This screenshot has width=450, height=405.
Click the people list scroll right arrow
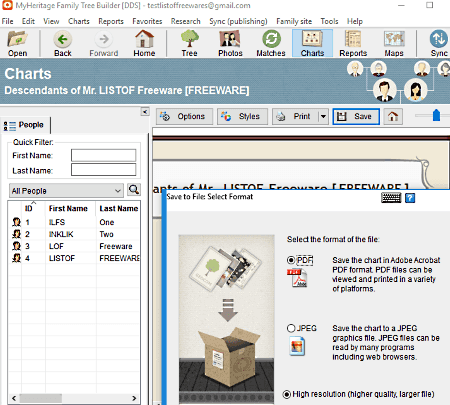(134, 398)
